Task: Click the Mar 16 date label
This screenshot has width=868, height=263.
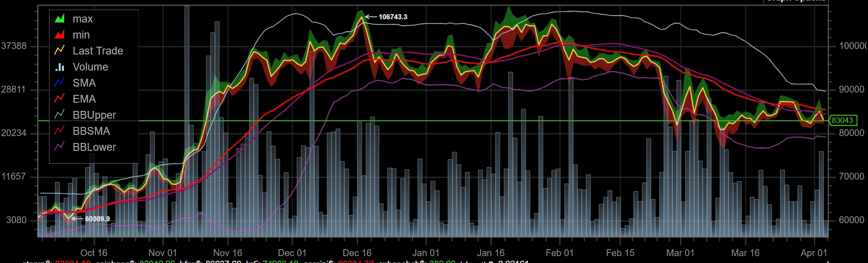Action: [745, 253]
